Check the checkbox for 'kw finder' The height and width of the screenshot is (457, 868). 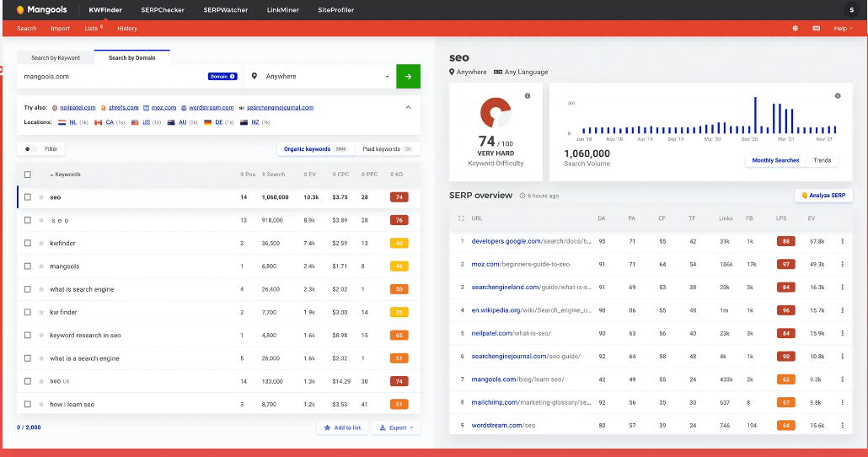28,313
